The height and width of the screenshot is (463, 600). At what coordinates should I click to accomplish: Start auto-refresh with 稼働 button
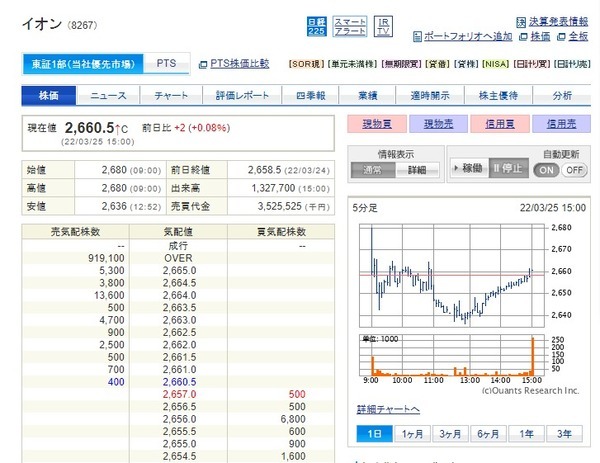pyautogui.click(x=469, y=168)
